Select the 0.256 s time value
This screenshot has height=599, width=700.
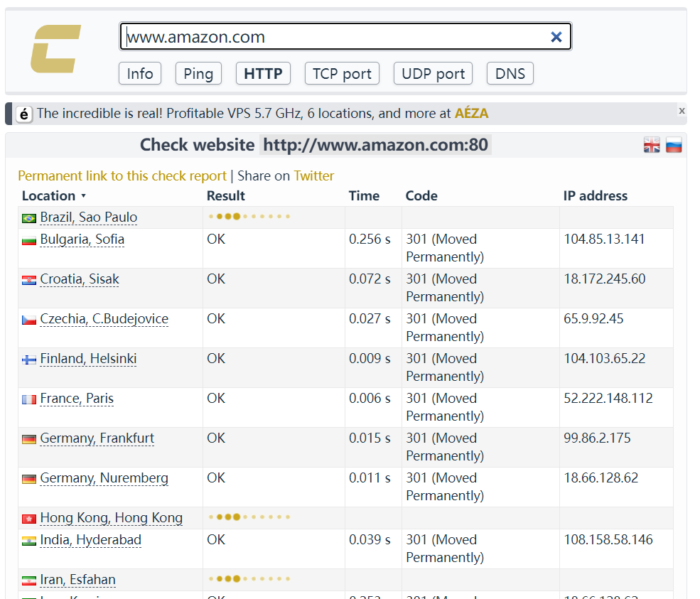(x=370, y=239)
